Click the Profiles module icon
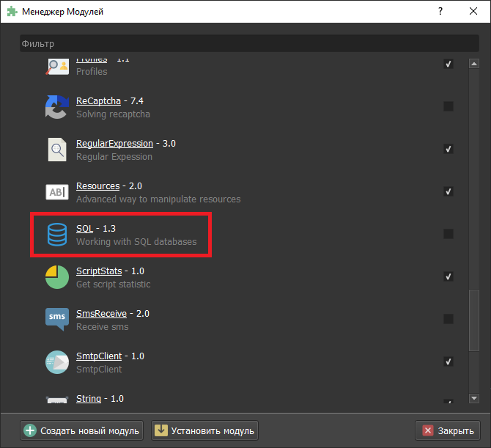Viewport: 491px width, 448px height. click(56, 66)
